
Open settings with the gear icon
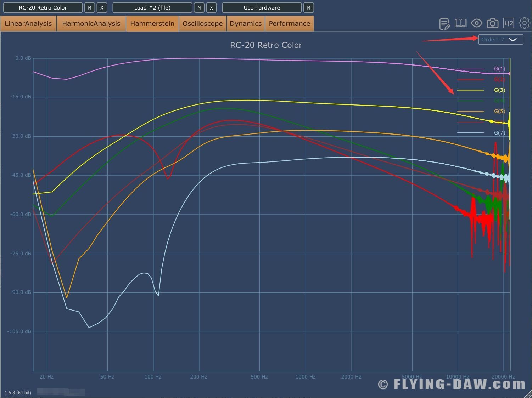(x=524, y=23)
